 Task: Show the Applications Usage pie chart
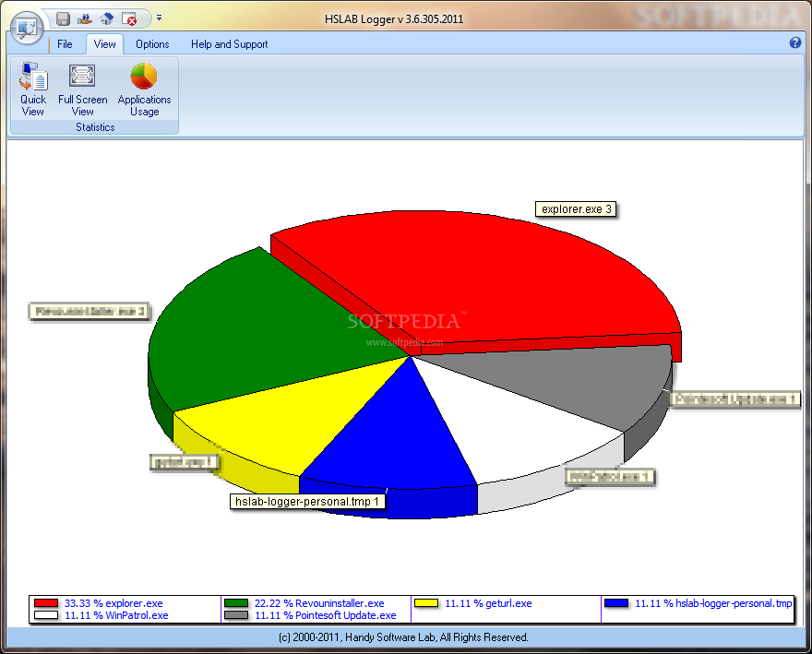144,89
